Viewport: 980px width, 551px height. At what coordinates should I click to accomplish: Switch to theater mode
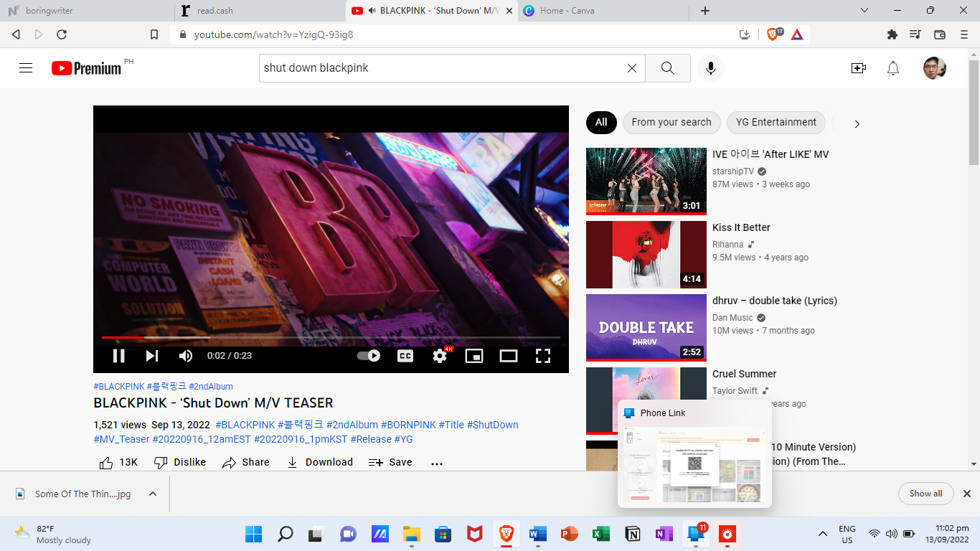[x=509, y=356]
